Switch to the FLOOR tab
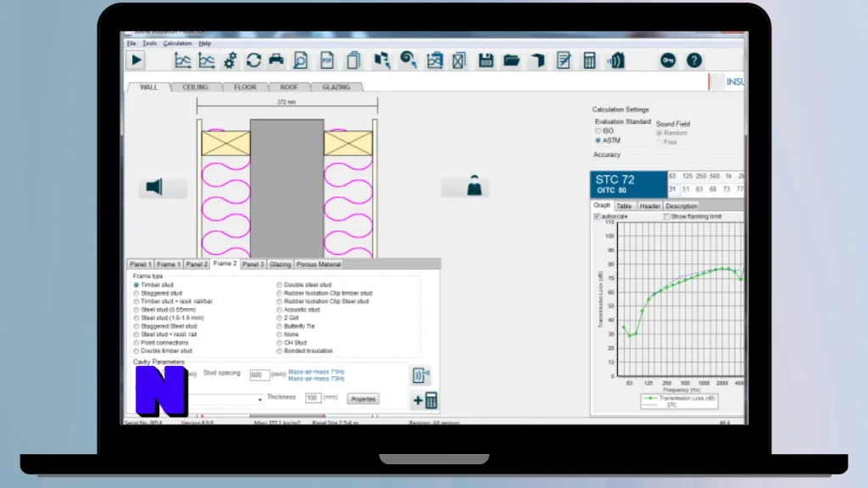868x488 pixels. tap(245, 87)
